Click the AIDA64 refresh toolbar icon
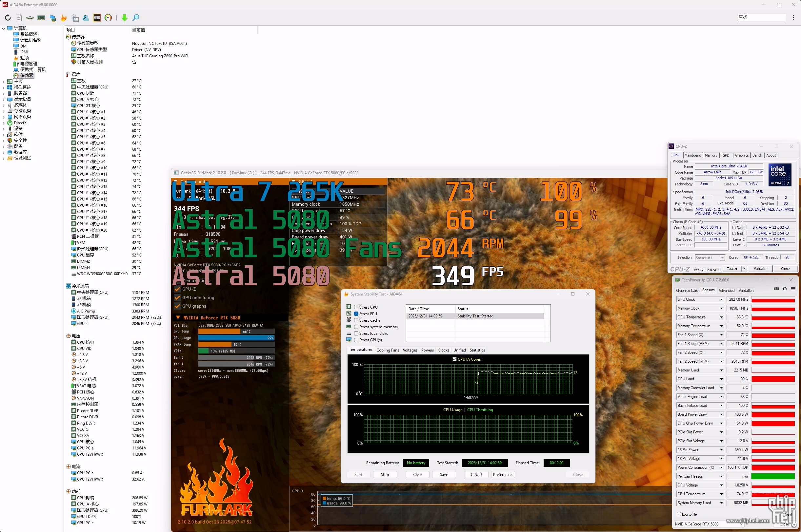This screenshot has height=532, width=801. click(x=8, y=18)
